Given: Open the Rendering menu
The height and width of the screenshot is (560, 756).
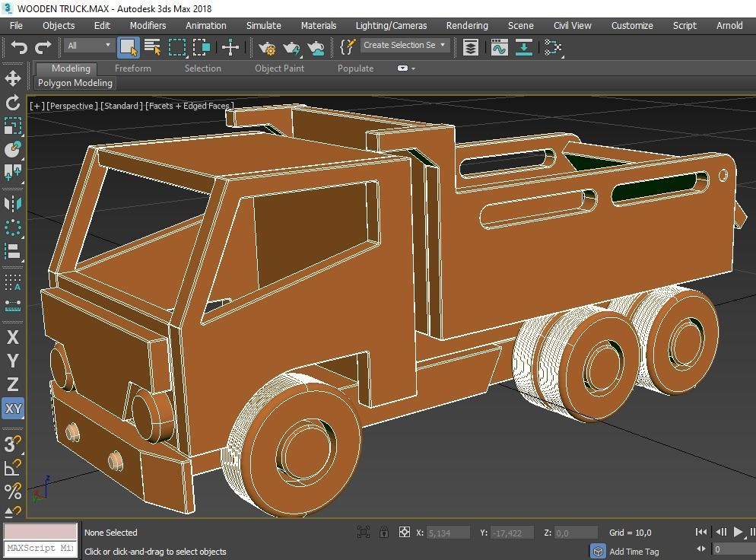Looking at the screenshot, I should click(467, 26).
